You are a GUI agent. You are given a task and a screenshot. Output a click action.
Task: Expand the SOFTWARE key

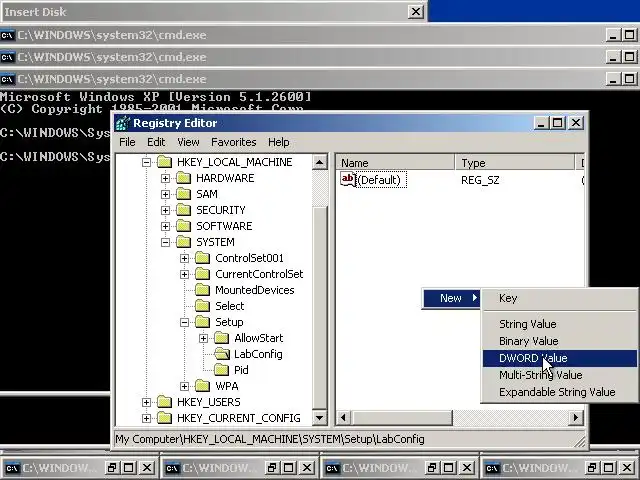165,226
